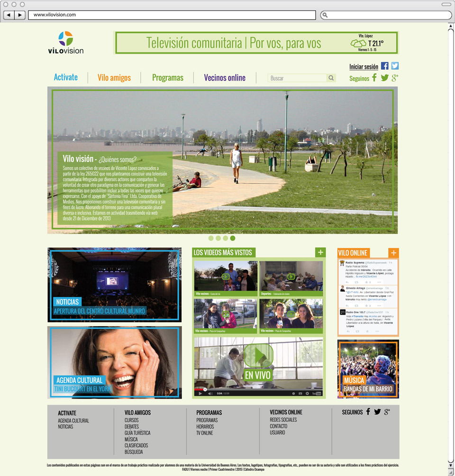Click the search magnifier icon next to Buscar
Viewport: 455px width, 476px height.
click(331, 78)
